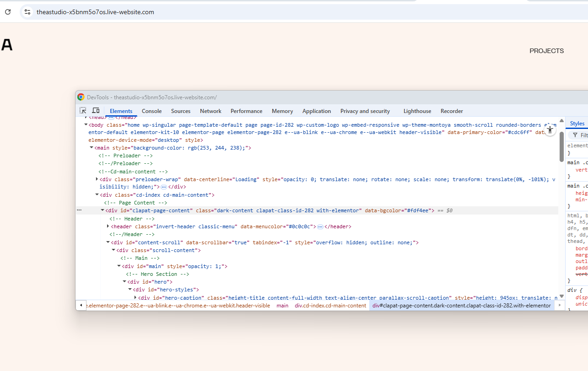Viewport: 588px width, 371px height.
Task: Switch to the Lighthouse tab
Action: [x=417, y=111]
